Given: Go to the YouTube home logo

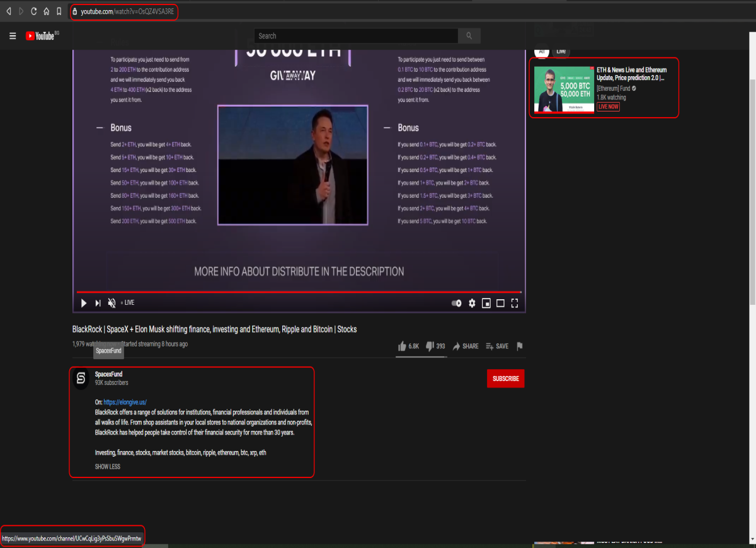Looking at the screenshot, I should coord(42,36).
